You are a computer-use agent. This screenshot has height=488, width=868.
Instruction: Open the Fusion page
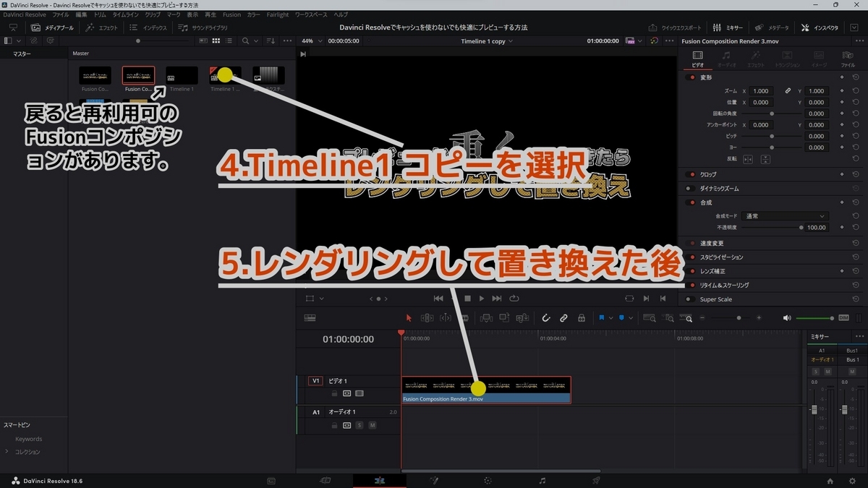[435, 479]
